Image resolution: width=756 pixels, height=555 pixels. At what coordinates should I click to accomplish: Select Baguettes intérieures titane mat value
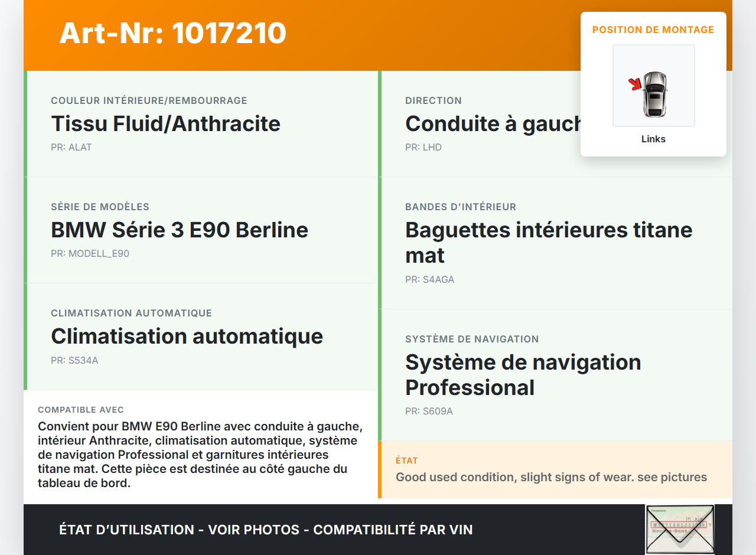[x=549, y=243]
